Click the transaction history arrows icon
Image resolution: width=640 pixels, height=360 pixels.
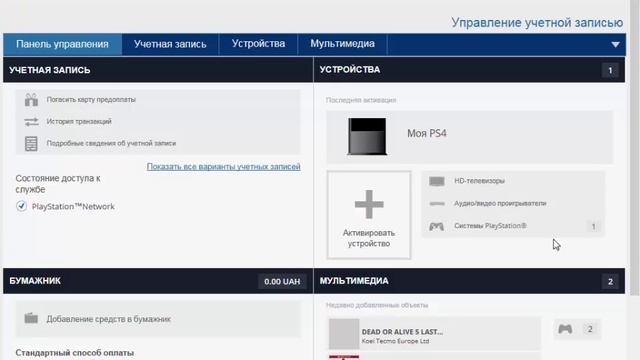tap(31, 122)
